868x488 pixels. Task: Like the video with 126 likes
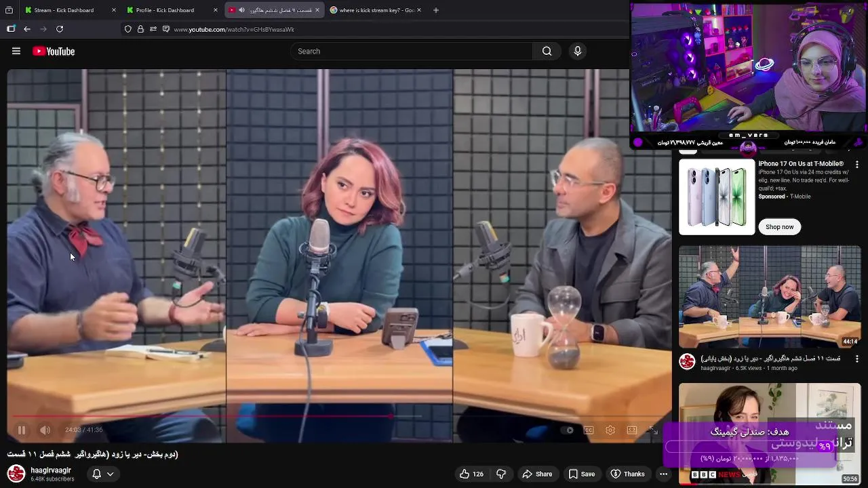pos(471,474)
